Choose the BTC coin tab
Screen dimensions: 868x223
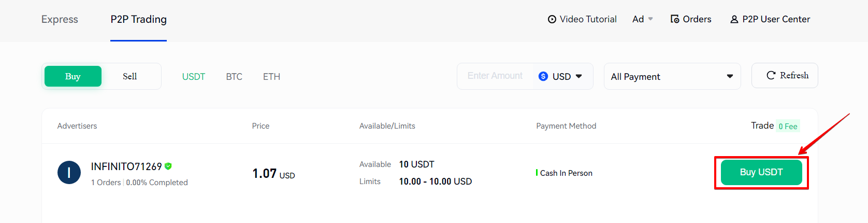tap(234, 77)
